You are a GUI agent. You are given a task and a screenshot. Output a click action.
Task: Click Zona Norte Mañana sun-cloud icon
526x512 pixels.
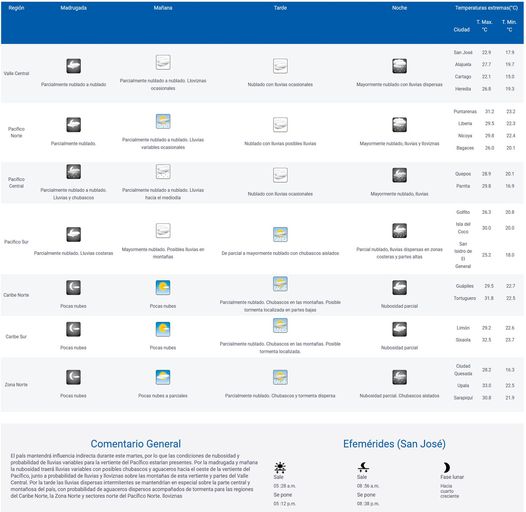[163, 377]
